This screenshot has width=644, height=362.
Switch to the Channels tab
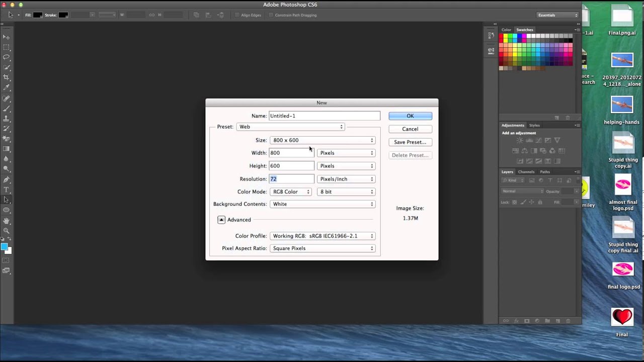coord(526,172)
